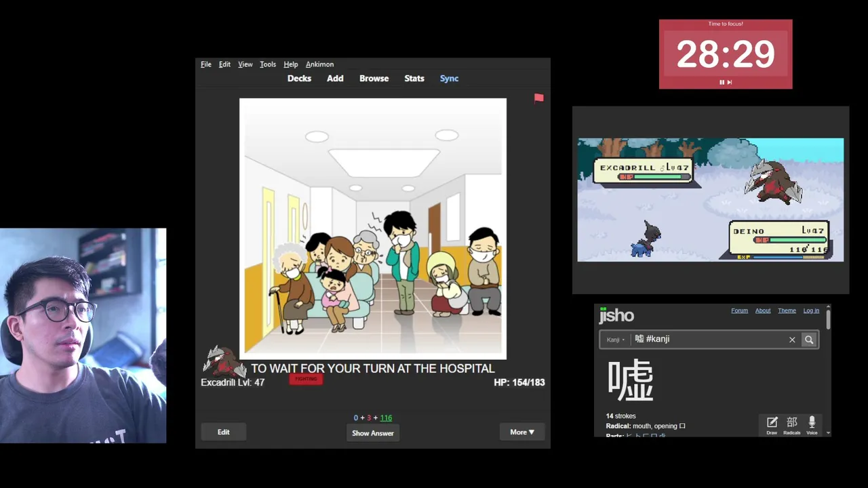Click the Jisho magnifier search button
The image size is (868, 488).
click(809, 340)
